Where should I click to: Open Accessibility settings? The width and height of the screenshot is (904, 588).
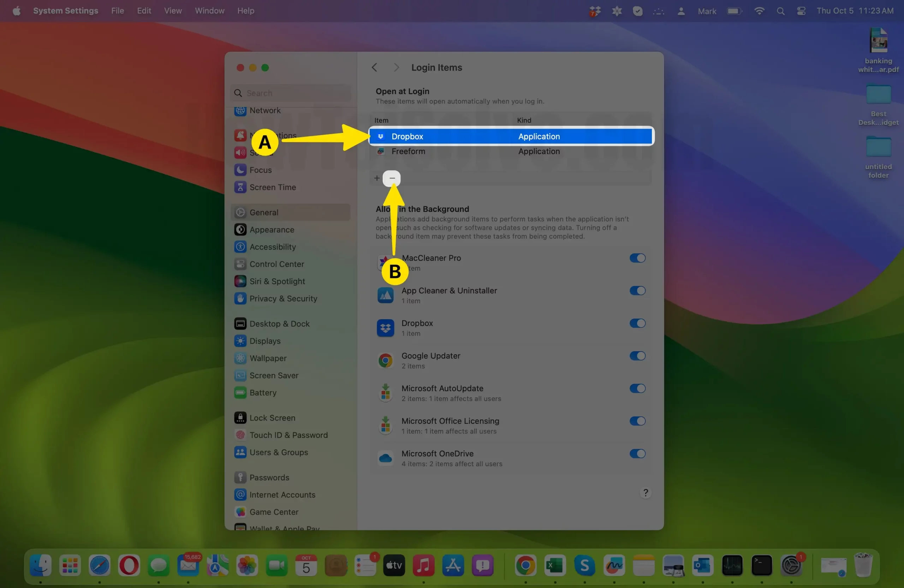point(290,247)
